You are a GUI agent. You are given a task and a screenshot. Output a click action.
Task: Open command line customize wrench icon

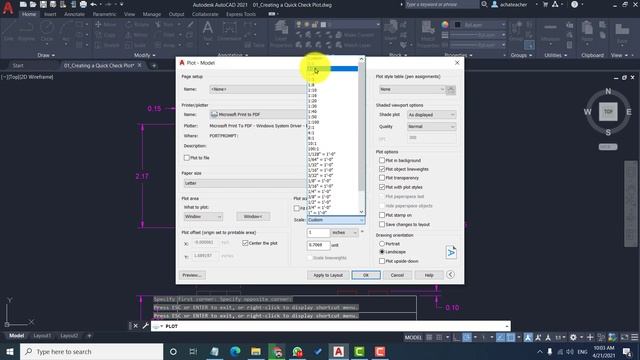[x=145, y=326]
